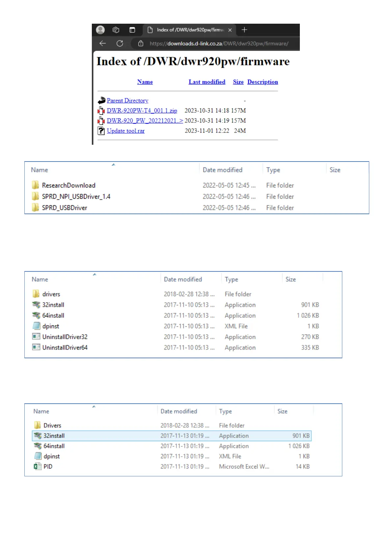Open the SPRD_USBDriver folder
392x554 pixels.
pos(65,208)
